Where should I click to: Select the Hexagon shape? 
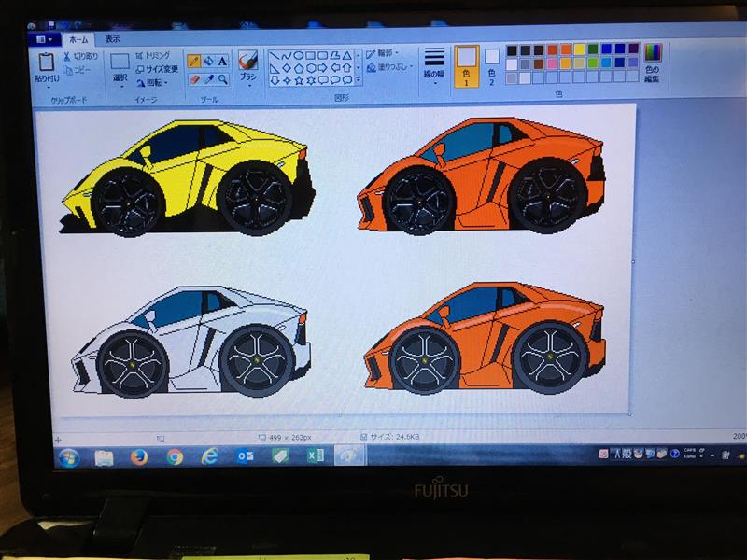[311, 68]
